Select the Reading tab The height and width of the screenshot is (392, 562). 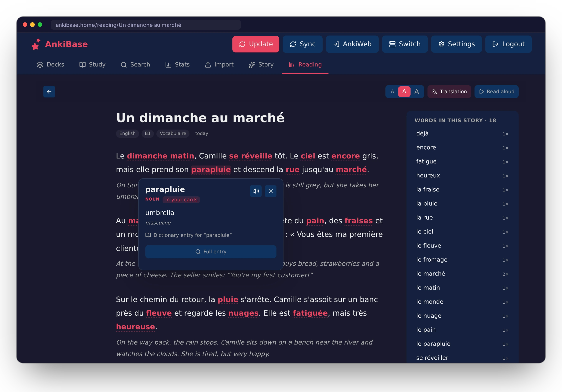305,65
